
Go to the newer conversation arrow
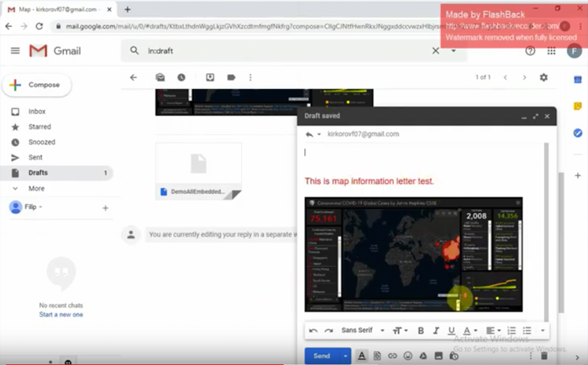pos(506,77)
